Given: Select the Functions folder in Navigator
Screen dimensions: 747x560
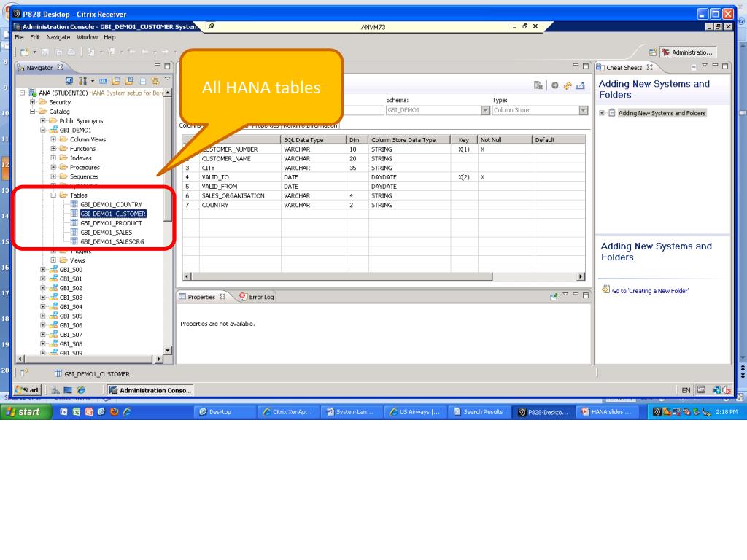Looking at the screenshot, I should 82,149.
